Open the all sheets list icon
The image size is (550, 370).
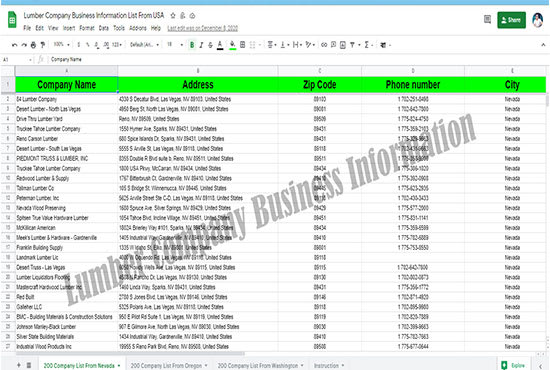pos(29,365)
